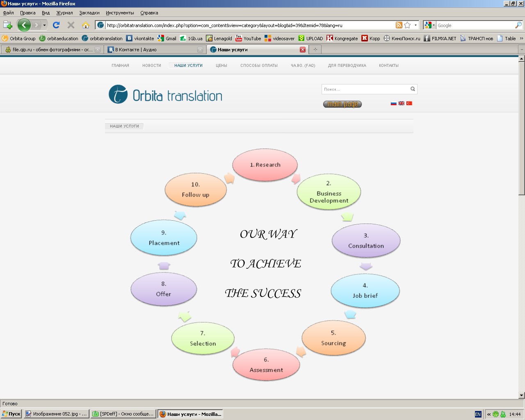The height and width of the screenshot is (420, 525).
Task: Open the Kongregate bookmark
Action: pos(342,39)
